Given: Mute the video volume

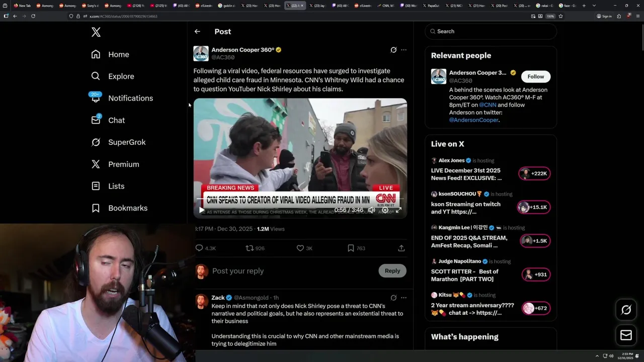Looking at the screenshot, I should point(371,210).
